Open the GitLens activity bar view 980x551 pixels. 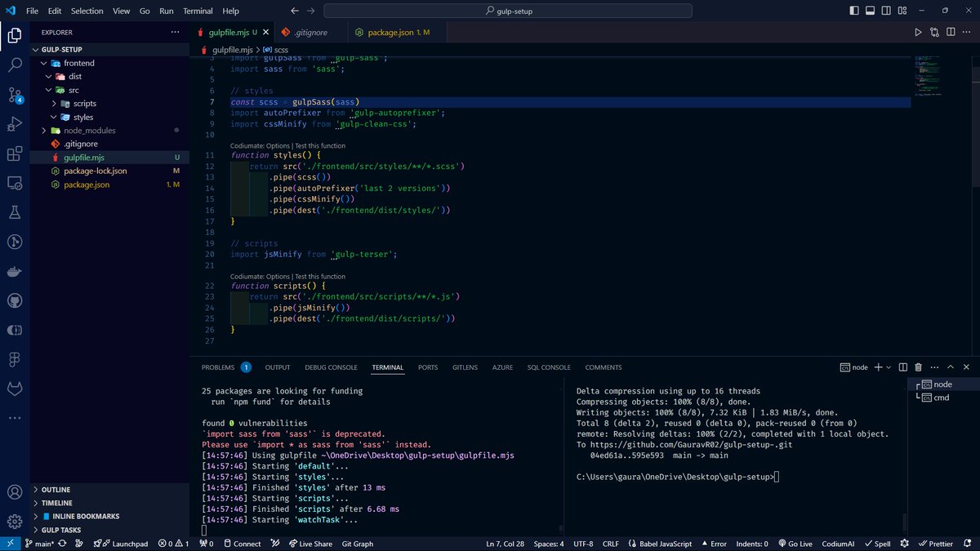point(15,242)
